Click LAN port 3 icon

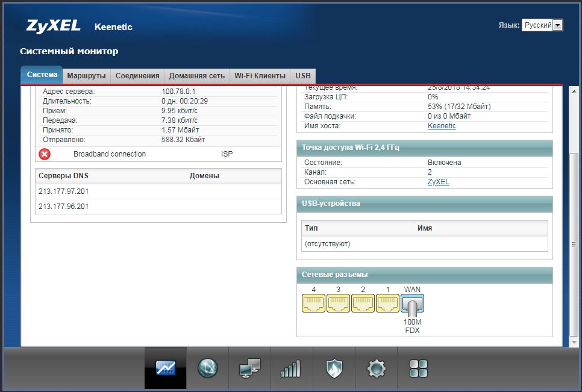click(x=338, y=303)
